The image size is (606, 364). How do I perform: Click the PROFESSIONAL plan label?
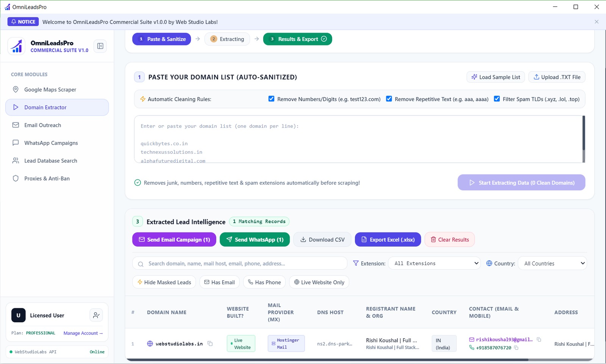point(41,333)
